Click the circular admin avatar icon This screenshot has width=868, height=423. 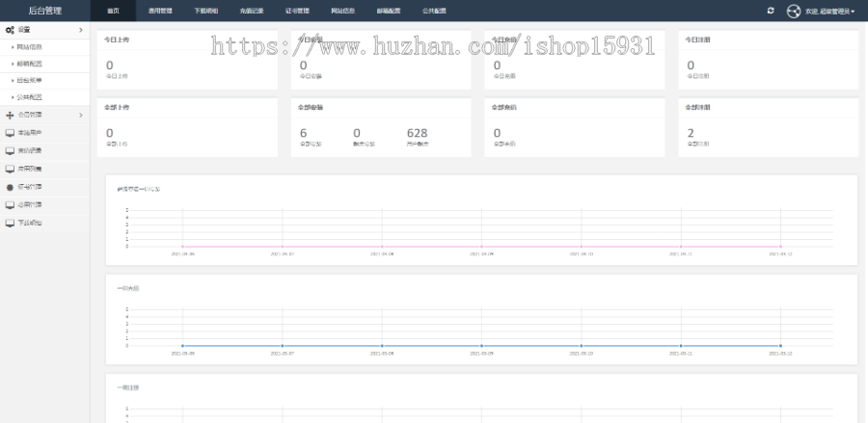(793, 12)
